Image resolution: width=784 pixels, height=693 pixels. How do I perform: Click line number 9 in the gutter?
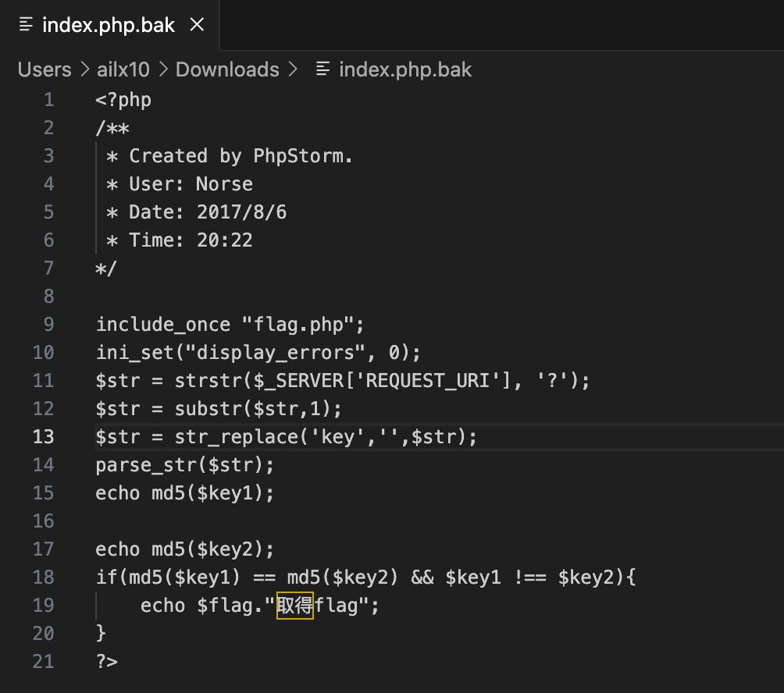click(48, 324)
